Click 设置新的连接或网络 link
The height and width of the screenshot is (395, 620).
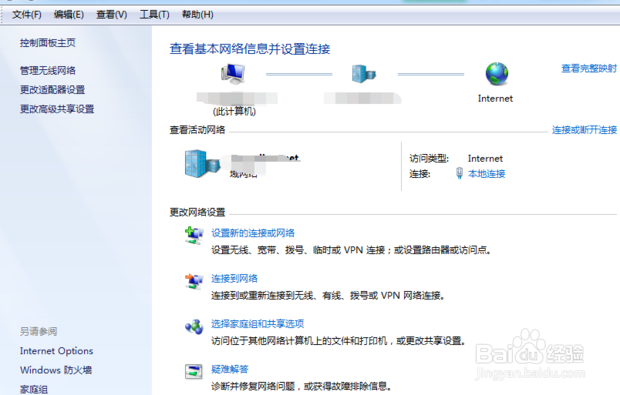click(253, 233)
